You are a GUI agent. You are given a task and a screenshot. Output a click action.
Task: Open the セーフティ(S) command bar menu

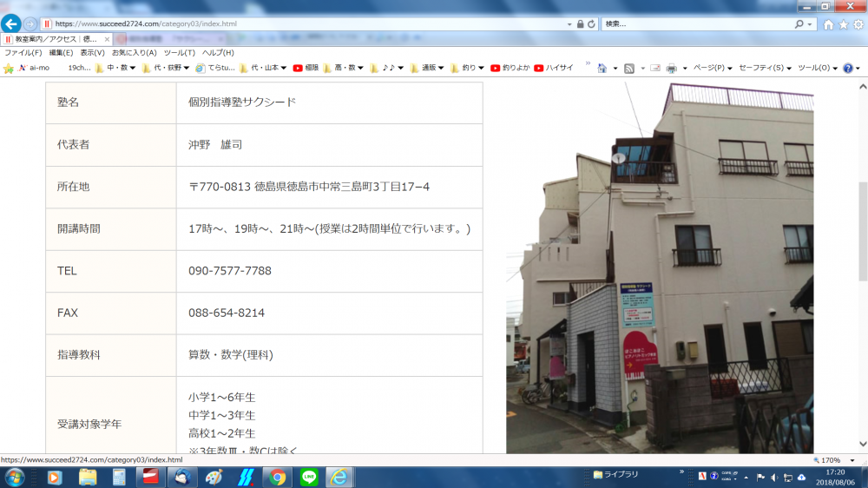click(x=765, y=68)
